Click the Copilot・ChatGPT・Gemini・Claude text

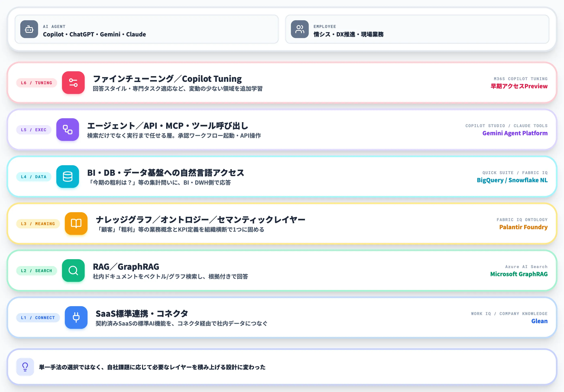tap(94, 34)
